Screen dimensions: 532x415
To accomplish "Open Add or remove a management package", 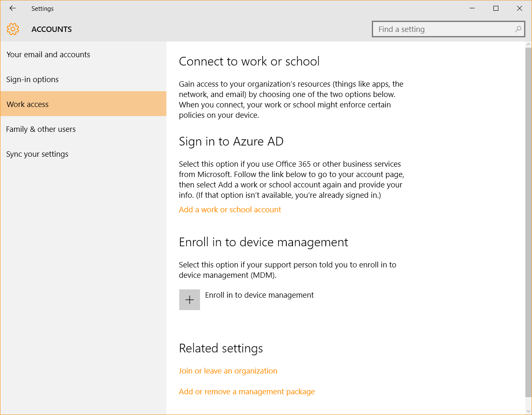I will point(247,392).
